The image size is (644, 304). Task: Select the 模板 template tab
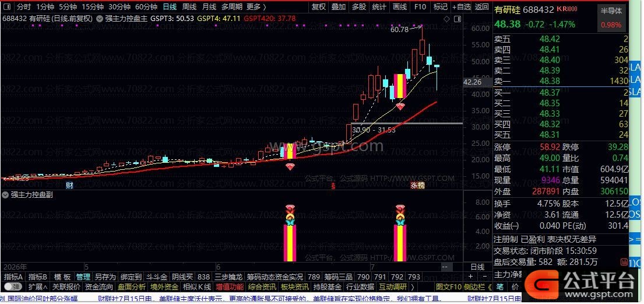coord(62,277)
